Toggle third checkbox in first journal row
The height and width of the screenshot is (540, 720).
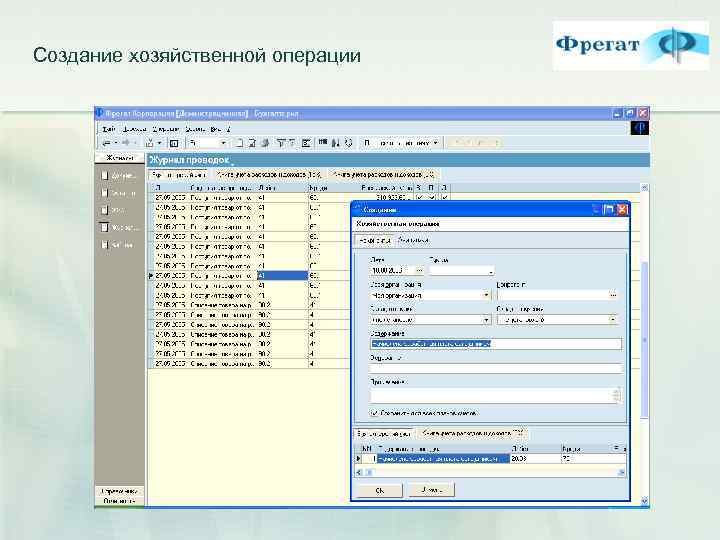(x=444, y=197)
